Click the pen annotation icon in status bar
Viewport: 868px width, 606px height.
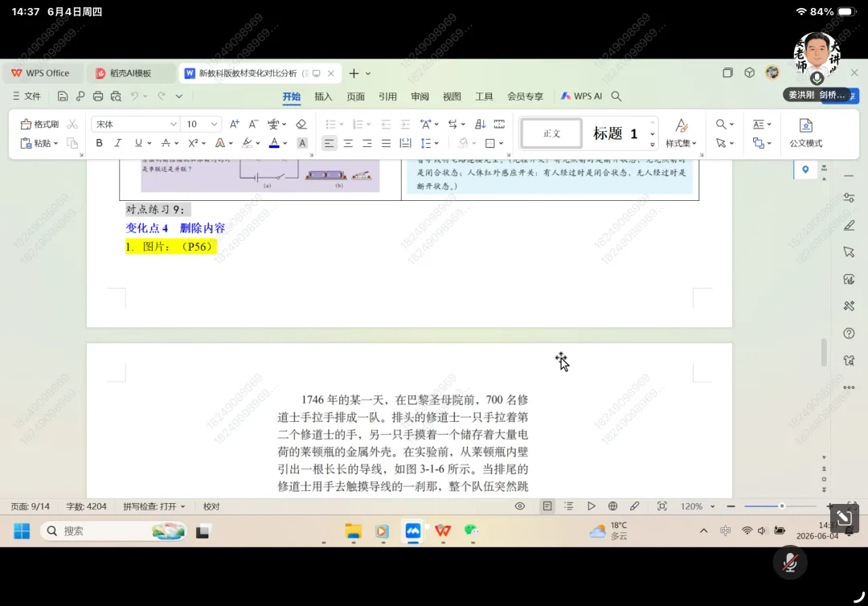click(634, 506)
